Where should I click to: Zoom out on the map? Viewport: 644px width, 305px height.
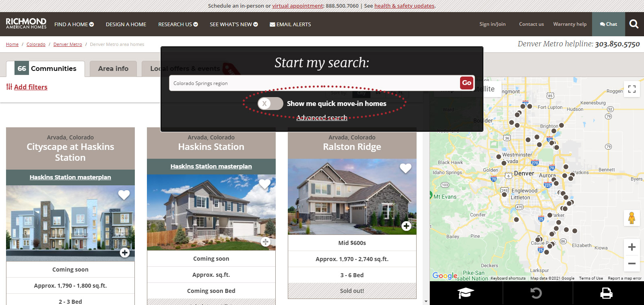pos(632,264)
